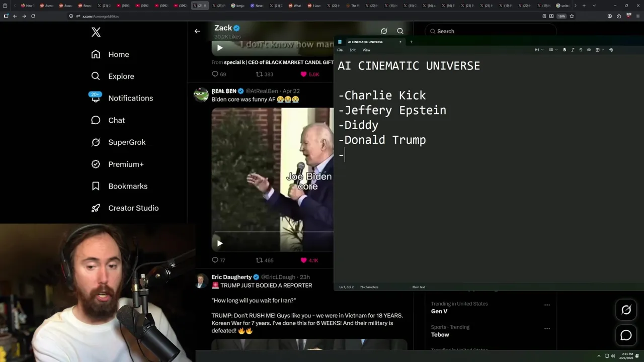The image size is (644, 362).
Task: Click REAL BEN's profile avatar
Action: point(201,94)
